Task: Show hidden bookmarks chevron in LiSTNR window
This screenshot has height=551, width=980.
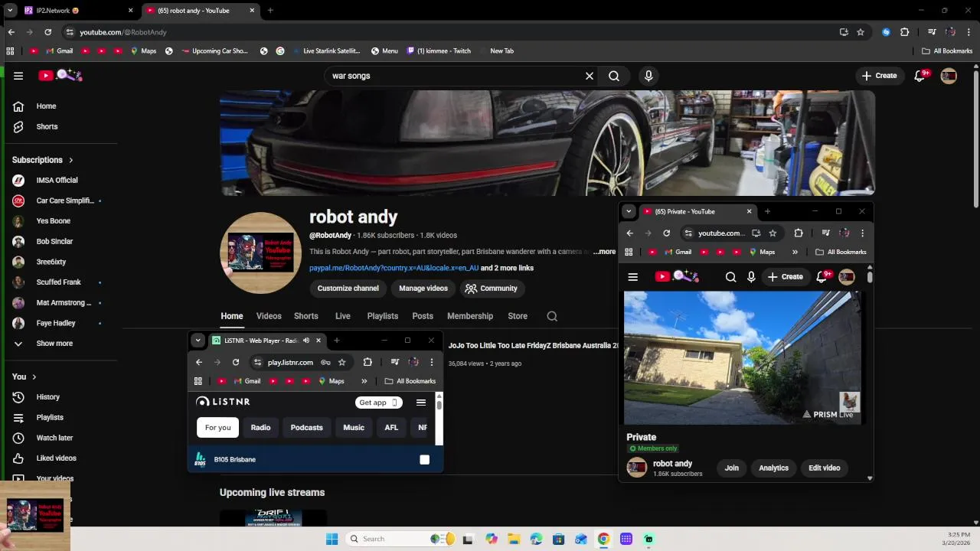Action: tap(364, 381)
